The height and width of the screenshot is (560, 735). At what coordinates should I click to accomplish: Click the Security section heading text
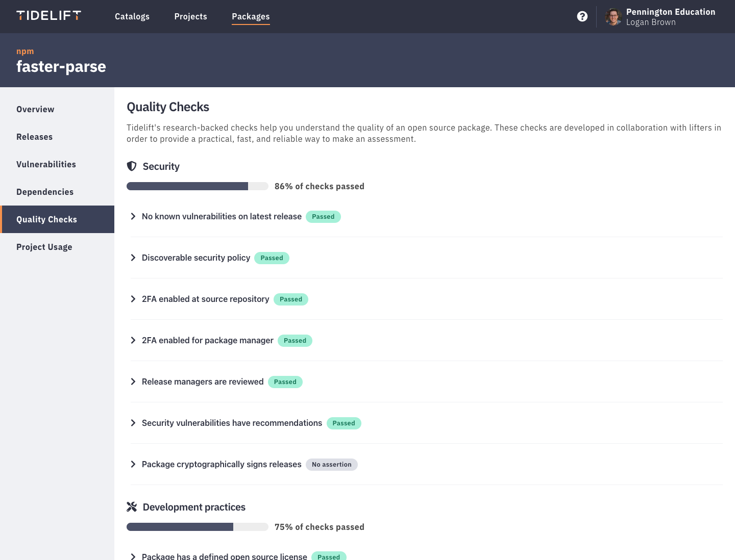coord(161,166)
